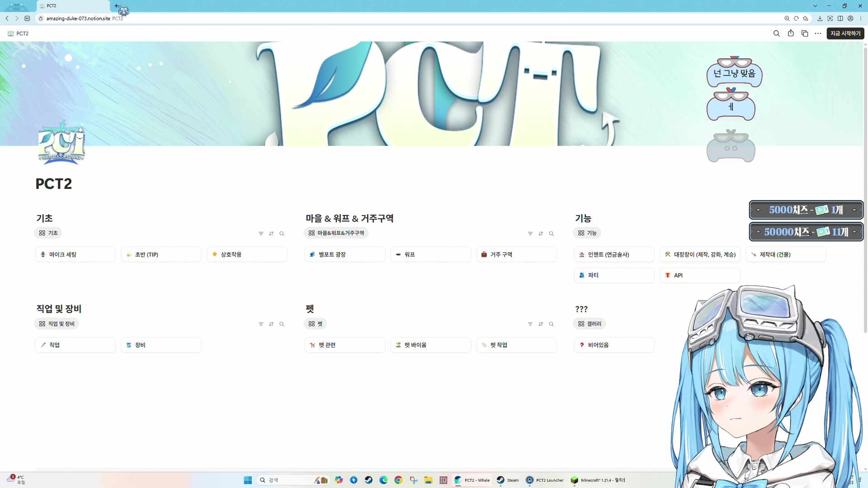
Task: Share the PCT2 page via the share icon
Action: [x=791, y=33]
